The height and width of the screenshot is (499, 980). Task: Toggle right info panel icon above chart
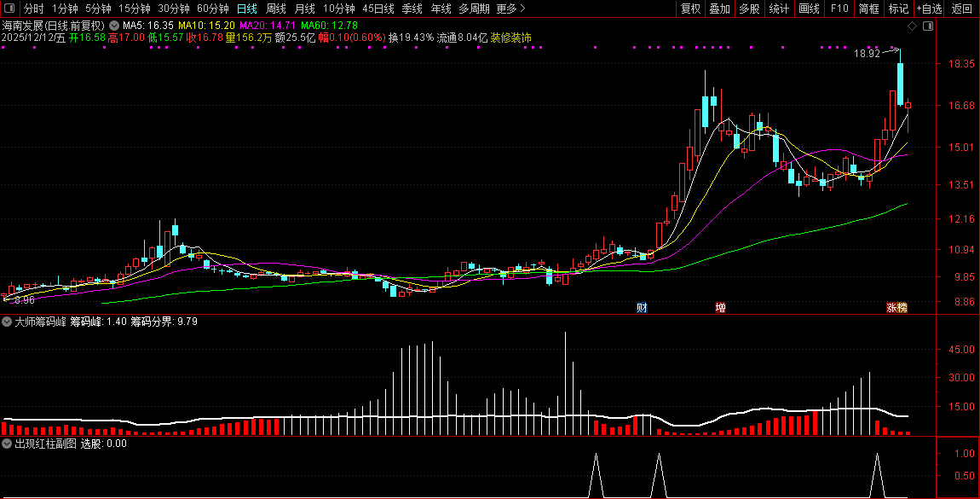928,26
